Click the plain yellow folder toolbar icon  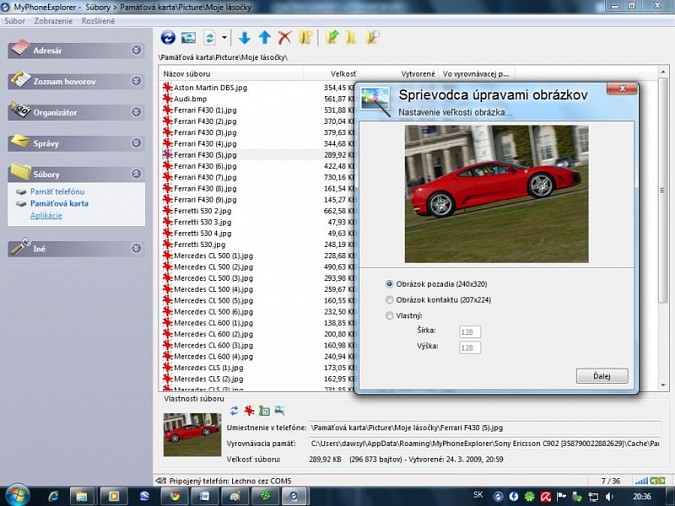[x=352, y=38]
